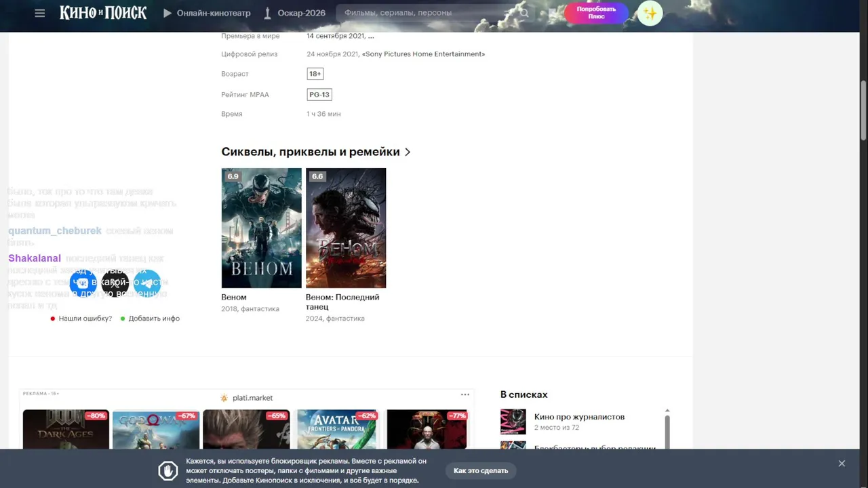
Task: Open the Avatar Frontiers of Pandora ad card
Action: [336, 429]
